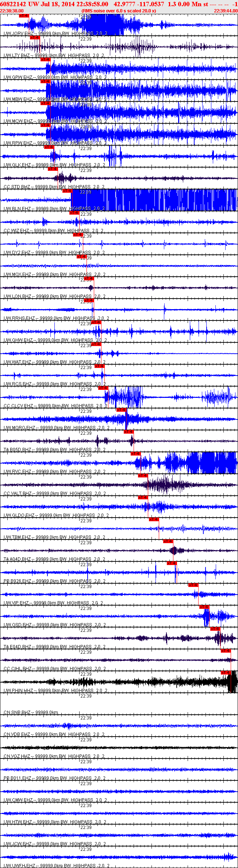Screen dimensions: 238x868
Task: Click the coordinates 42.9777 -117.0537
Action: (139, 4)
